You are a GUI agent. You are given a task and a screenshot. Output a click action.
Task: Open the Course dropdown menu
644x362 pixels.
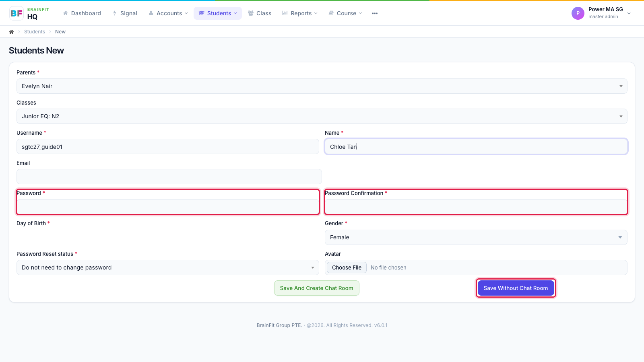coord(345,13)
